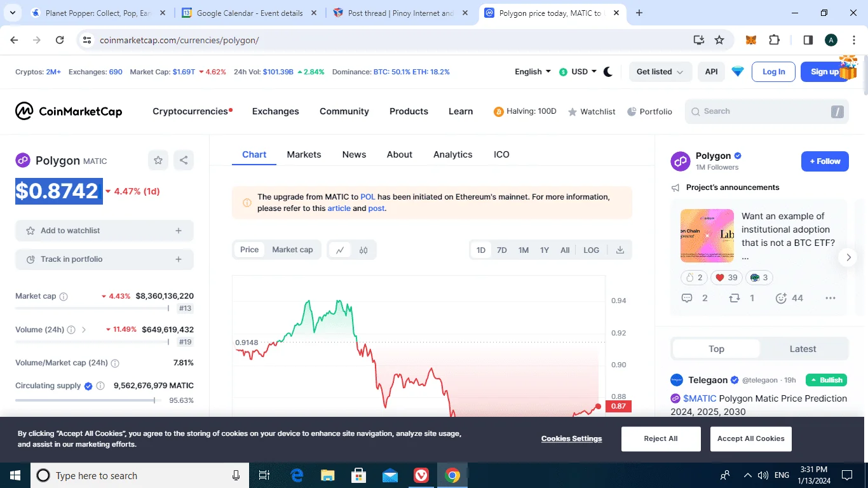868x488 pixels.
Task: Click the comment icon on announcement post
Action: [x=687, y=298]
